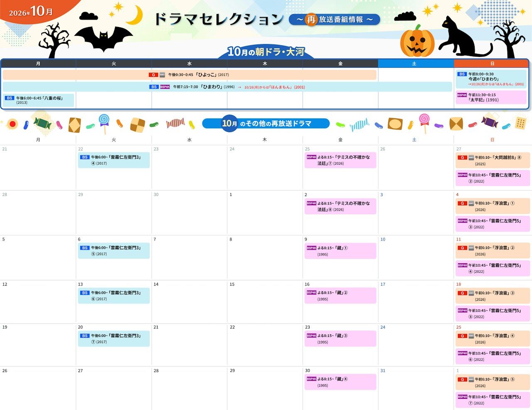
Task: Click the dark 水 header in the top table
Action: tap(190, 64)
